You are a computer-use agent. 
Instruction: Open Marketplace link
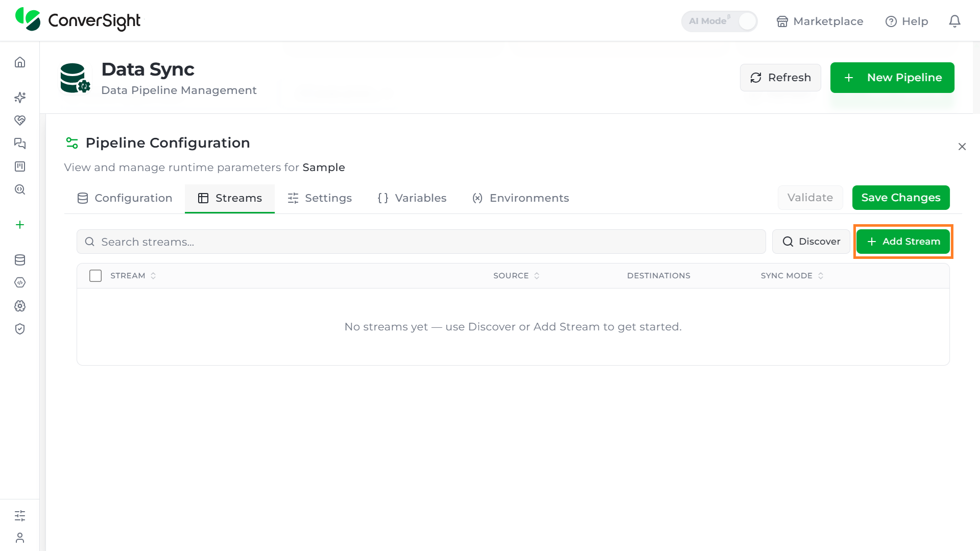[x=820, y=21]
